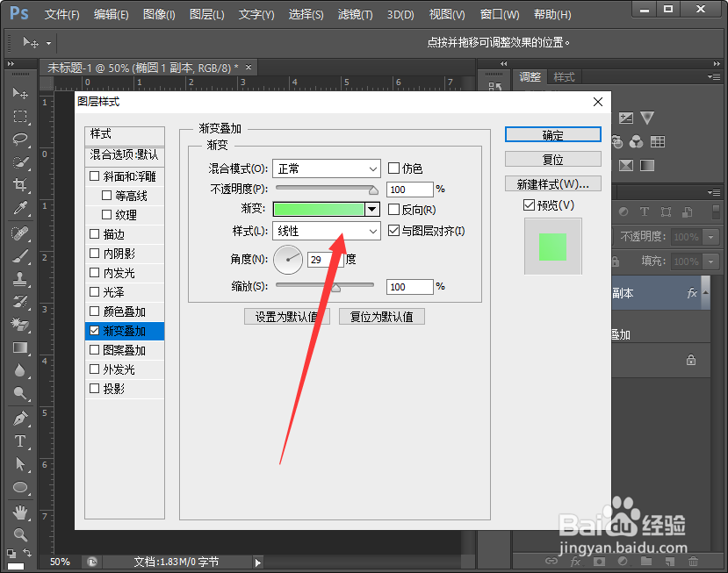Enable the 描边 checkbox

click(x=94, y=233)
